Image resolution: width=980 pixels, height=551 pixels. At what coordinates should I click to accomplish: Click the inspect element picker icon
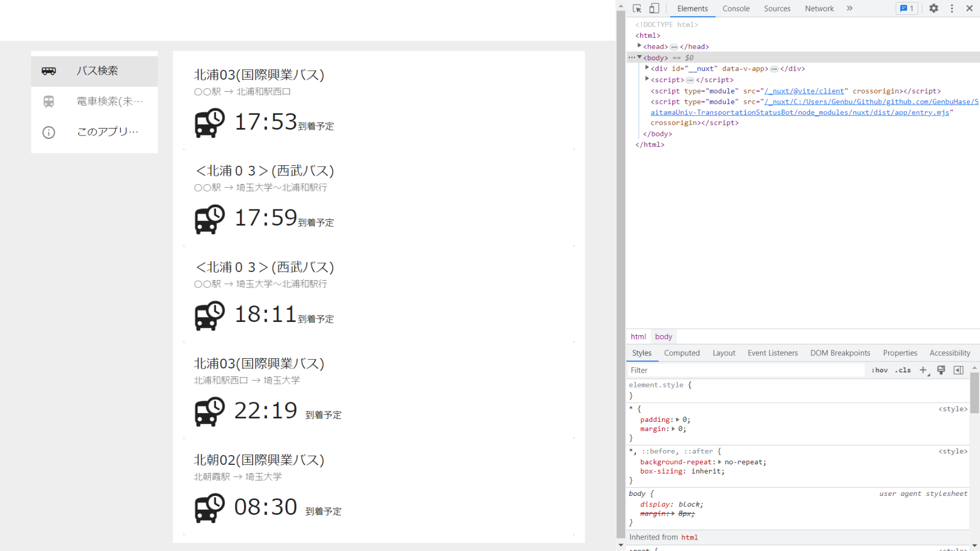click(637, 9)
